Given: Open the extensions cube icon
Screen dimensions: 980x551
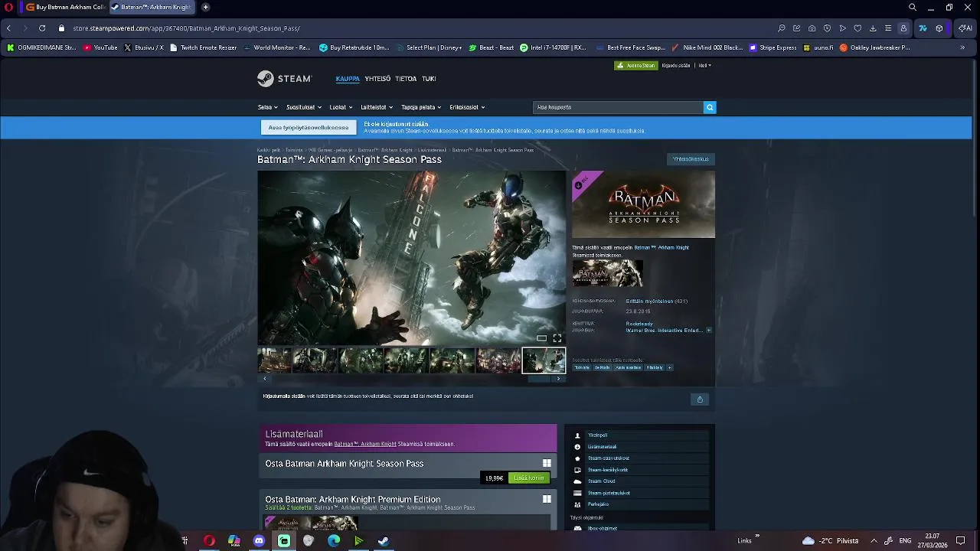Looking at the screenshot, I should pyautogui.click(x=939, y=28).
